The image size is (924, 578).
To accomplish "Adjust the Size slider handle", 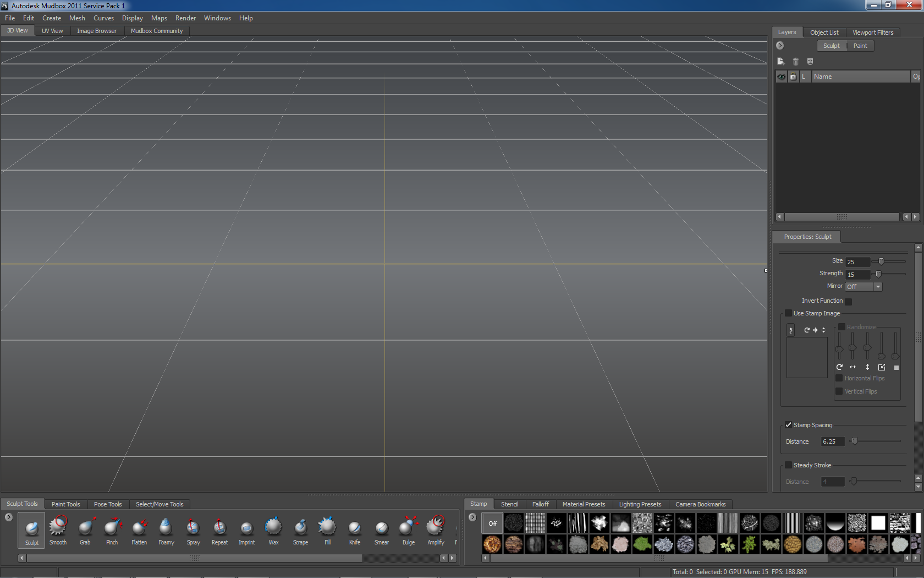I will [881, 261].
